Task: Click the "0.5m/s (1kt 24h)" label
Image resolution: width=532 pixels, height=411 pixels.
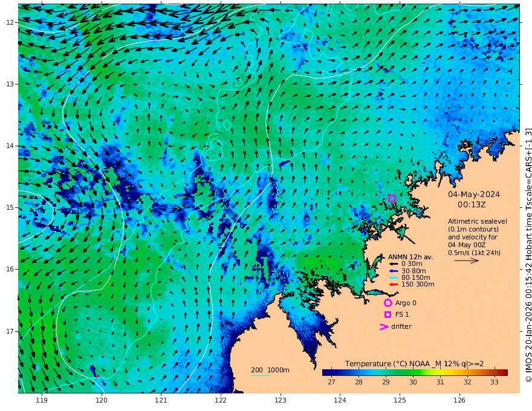Action: (x=475, y=253)
